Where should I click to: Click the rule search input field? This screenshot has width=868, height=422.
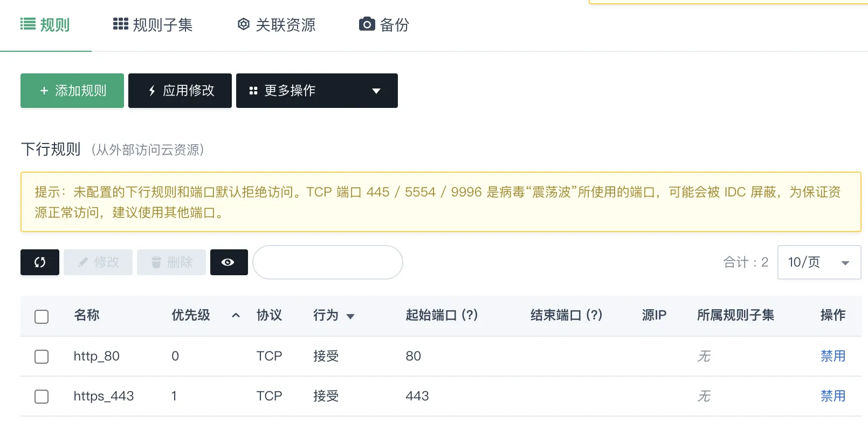[x=328, y=262]
